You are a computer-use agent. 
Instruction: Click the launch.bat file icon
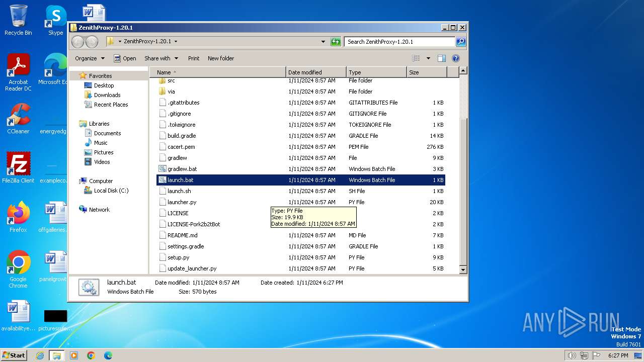[162, 180]
